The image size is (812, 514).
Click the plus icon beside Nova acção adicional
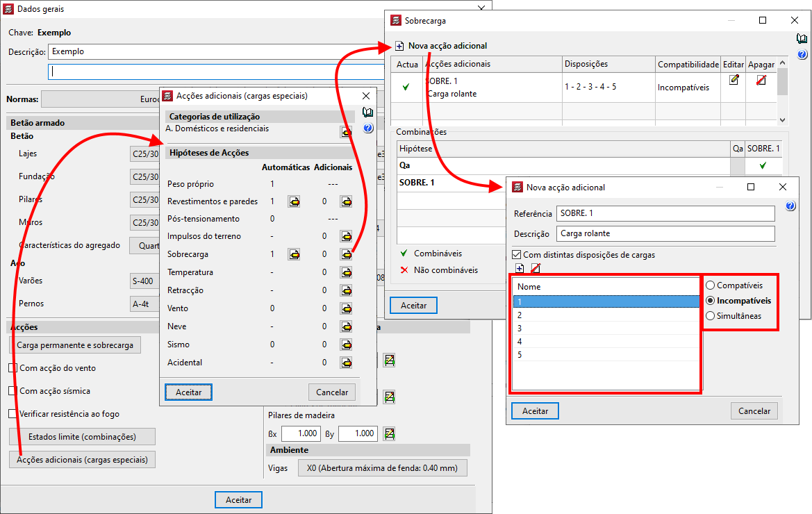pyautogui.click(x=399, y=46)
